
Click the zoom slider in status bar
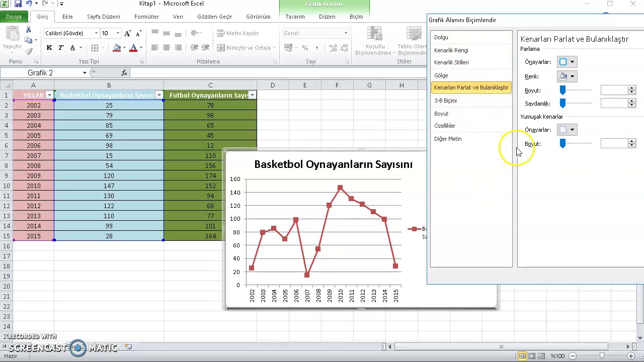[602, 356]
